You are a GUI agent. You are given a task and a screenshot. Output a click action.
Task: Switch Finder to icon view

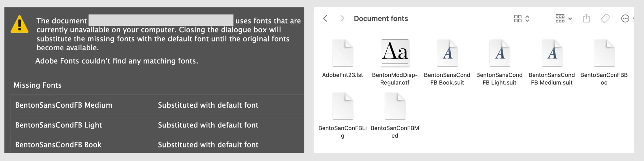click(518, 19)
